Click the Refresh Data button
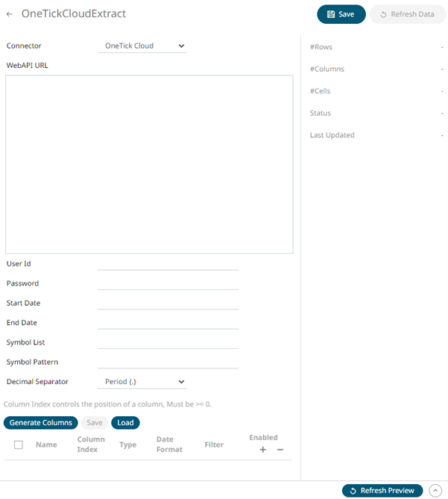 pyautogui.click(x=408, y=14)
